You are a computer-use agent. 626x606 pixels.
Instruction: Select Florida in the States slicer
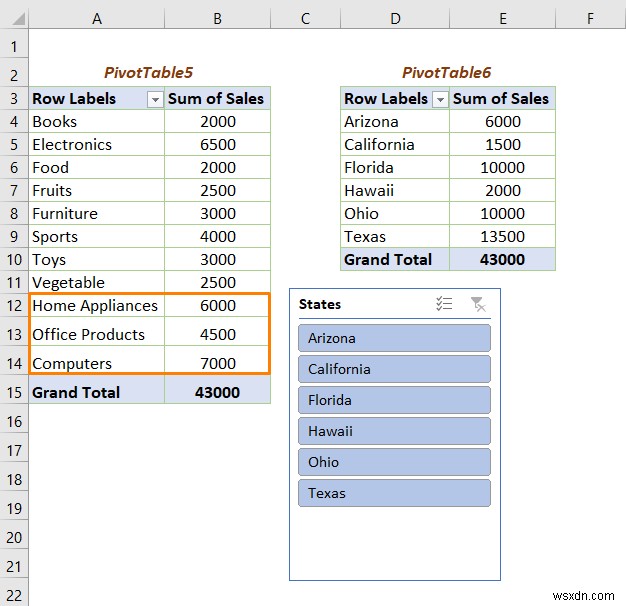point(394,400)
